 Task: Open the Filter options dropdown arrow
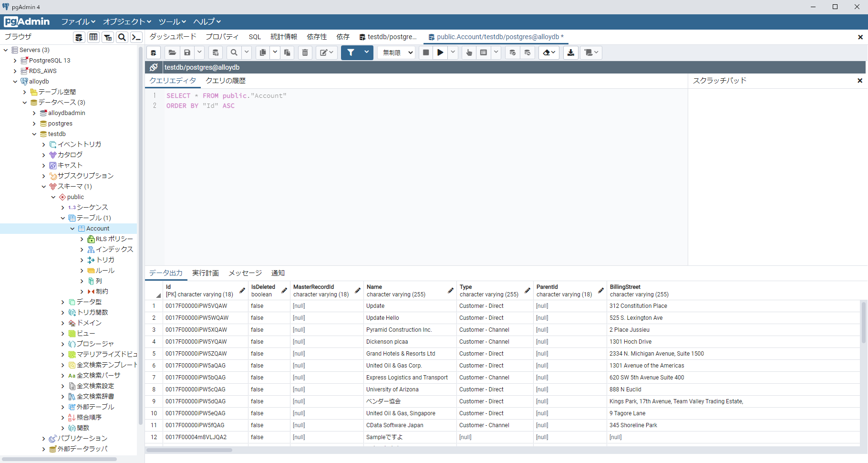coord(367,53)
